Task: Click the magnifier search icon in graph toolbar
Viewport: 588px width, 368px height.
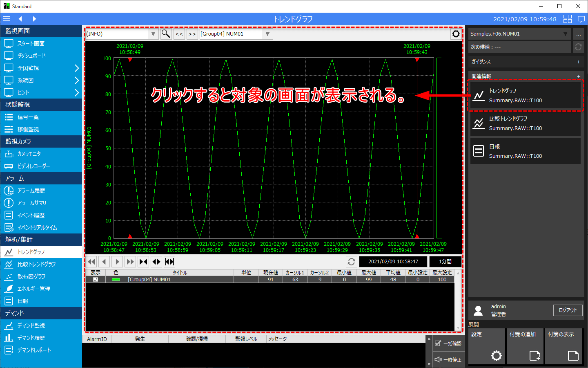Action: (166, 34)
